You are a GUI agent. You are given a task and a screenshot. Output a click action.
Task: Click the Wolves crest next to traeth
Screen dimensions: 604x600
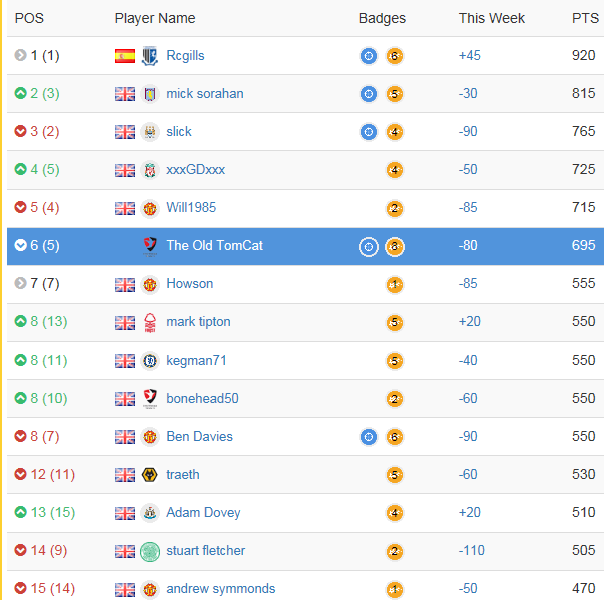pyautogui.click(x=150, y=475)
